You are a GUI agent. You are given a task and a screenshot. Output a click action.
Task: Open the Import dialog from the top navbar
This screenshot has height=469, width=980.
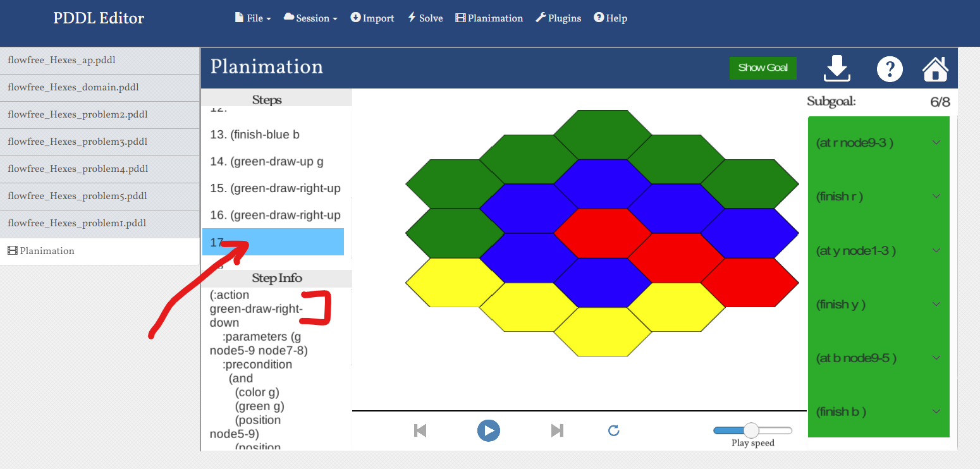(372, 18)
